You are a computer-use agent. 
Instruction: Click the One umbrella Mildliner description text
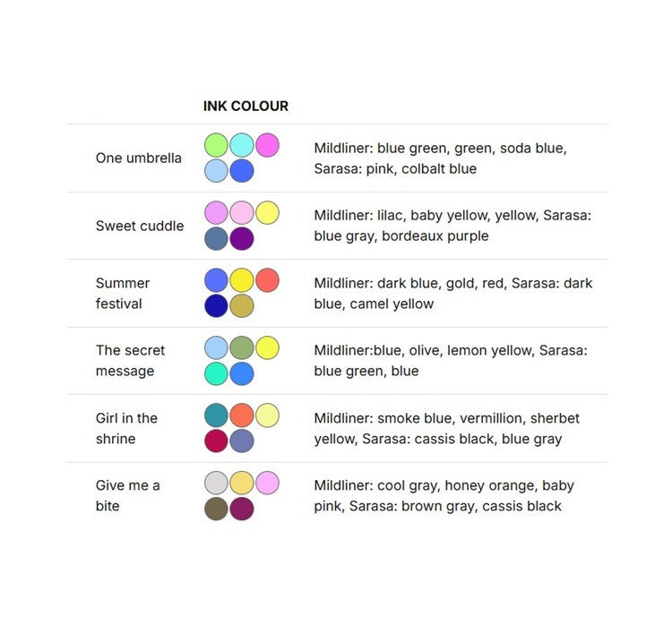pos(440,158)
